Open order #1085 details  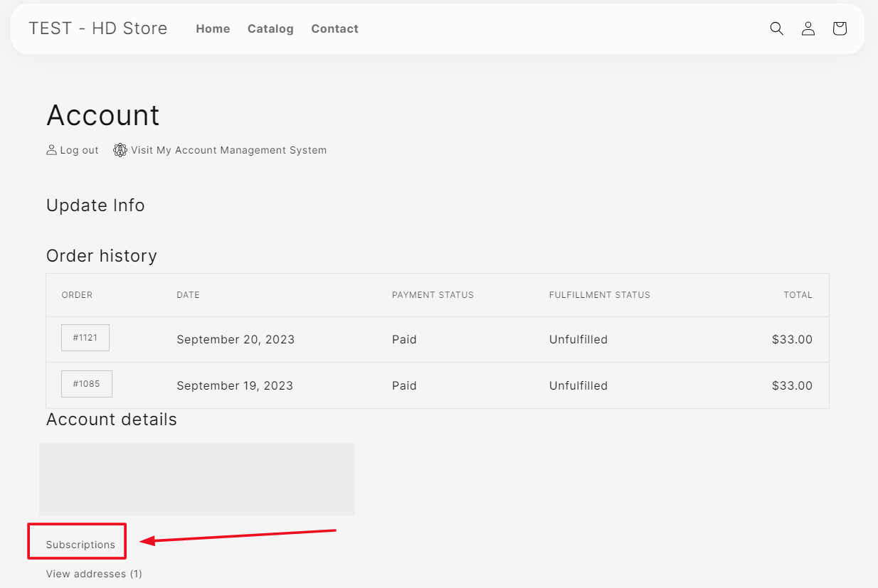point(86,384)
